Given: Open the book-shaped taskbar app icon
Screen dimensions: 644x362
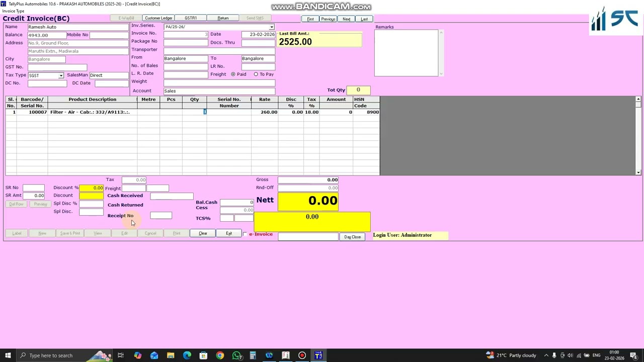Looking at the screenshot, I should click(x=286, y=355).
